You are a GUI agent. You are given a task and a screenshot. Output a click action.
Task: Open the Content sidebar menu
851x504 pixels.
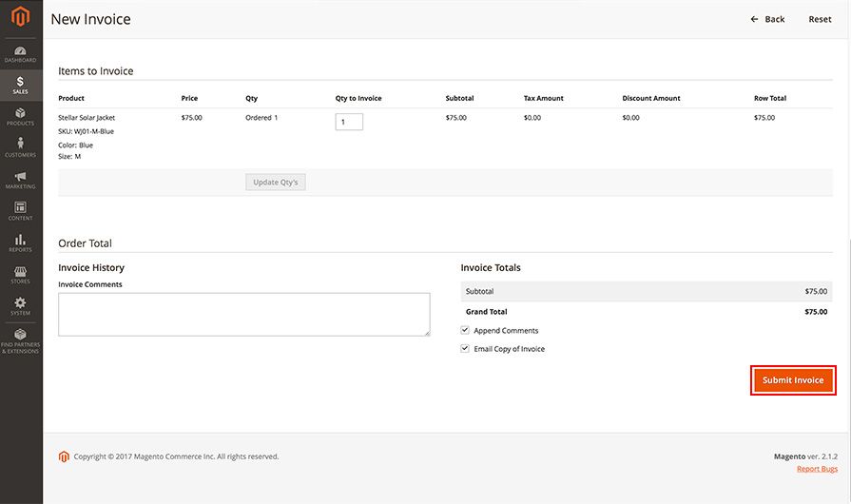[x=21, y=211]
